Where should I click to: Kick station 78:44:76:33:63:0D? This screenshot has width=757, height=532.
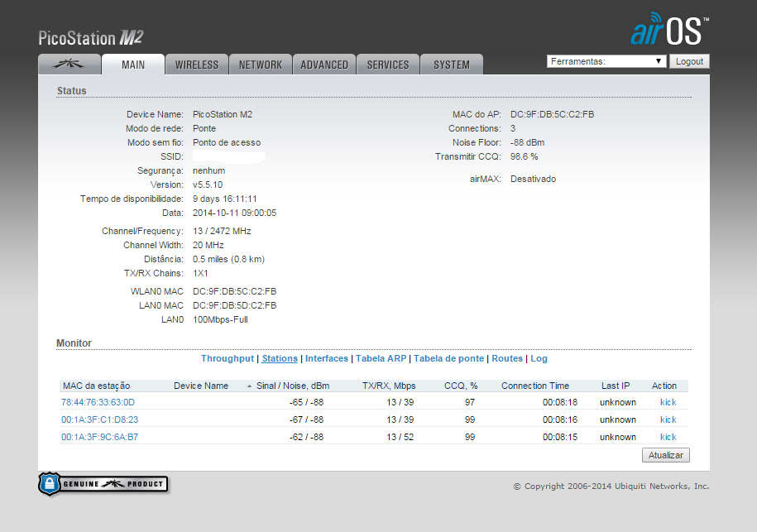668,403
